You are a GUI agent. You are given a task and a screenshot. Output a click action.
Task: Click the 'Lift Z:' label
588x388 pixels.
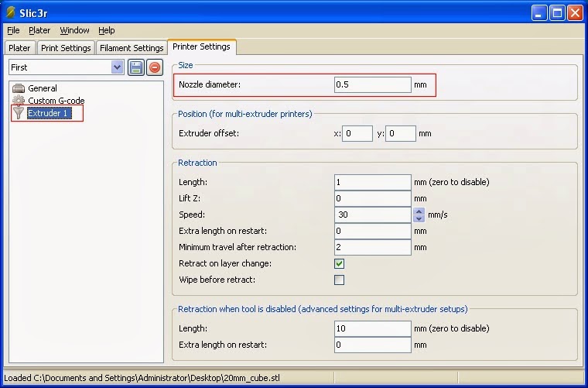[x=190, y=198]
